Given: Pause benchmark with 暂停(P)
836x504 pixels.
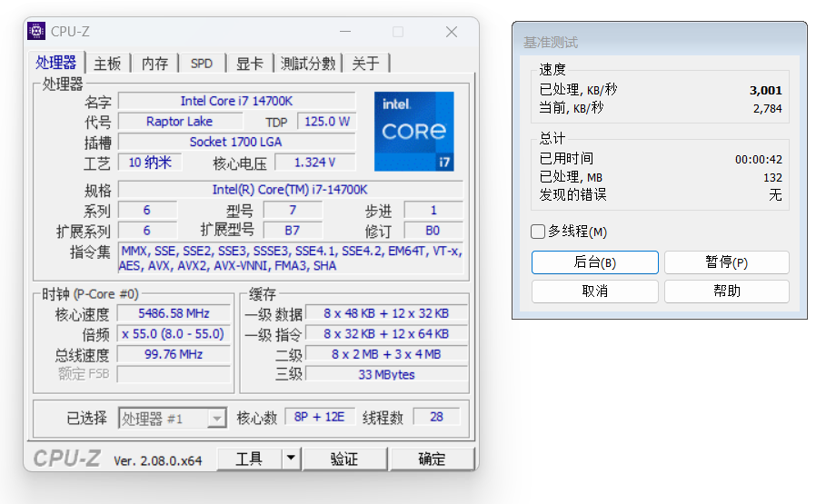Looking at the screenshot, I should (727, 262).
